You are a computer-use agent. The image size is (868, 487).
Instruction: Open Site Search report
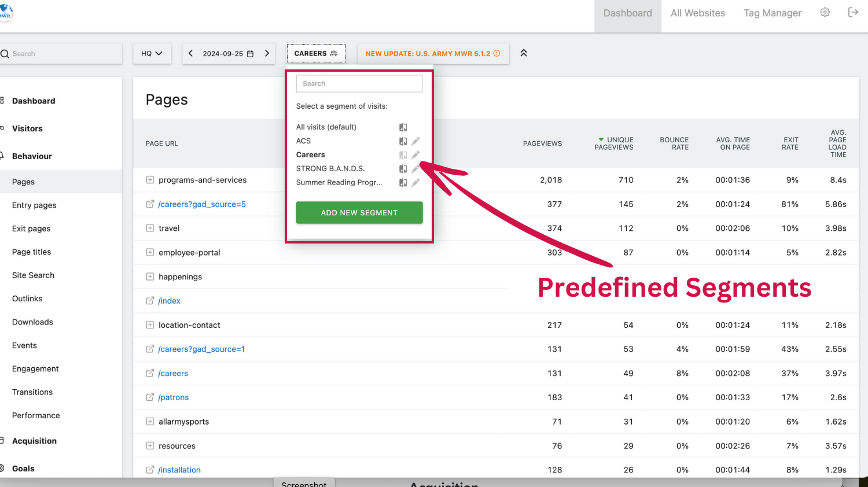coord(33,275)
